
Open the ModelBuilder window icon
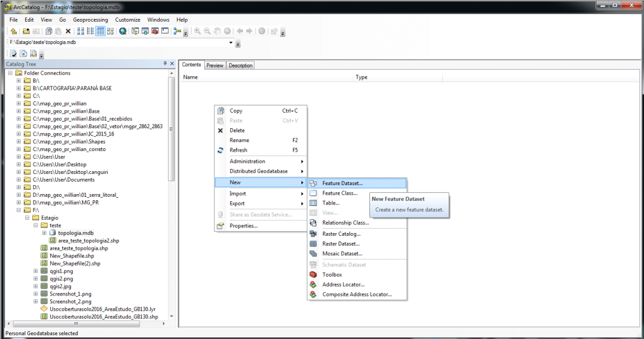(177, 31)
